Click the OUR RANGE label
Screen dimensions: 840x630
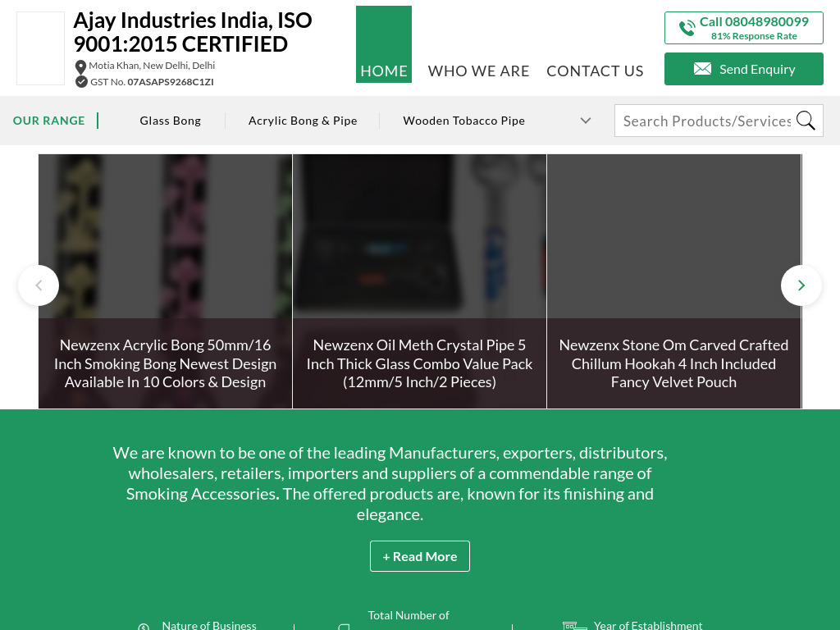pos(48,121)
